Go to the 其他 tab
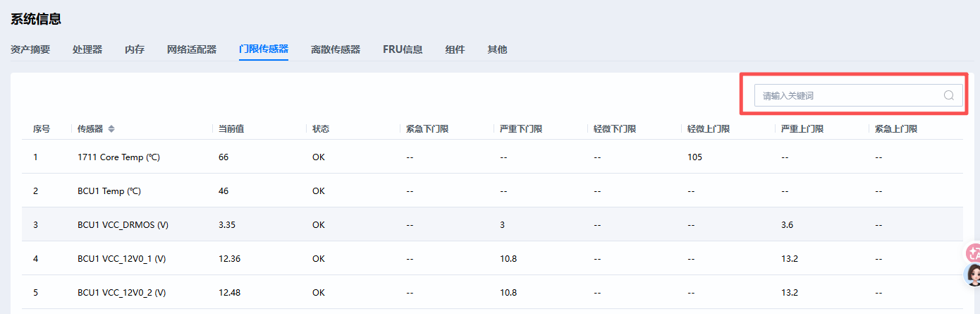 (x=497, y=49)
